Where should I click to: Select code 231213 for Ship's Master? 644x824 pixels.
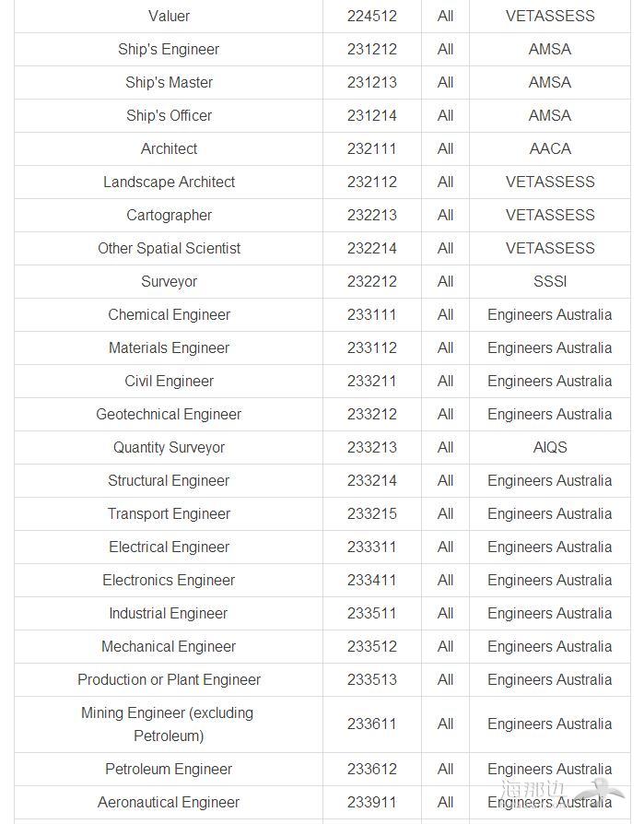[372, 83]
